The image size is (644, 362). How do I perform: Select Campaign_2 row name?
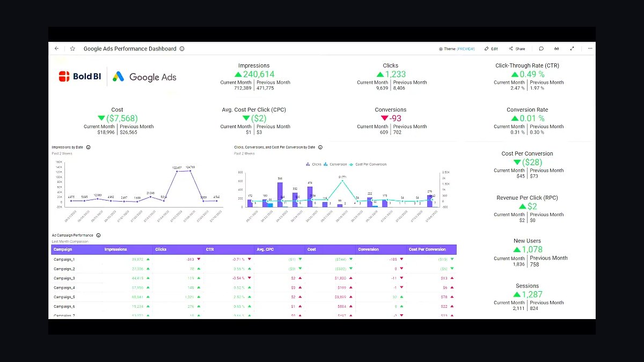64,269
